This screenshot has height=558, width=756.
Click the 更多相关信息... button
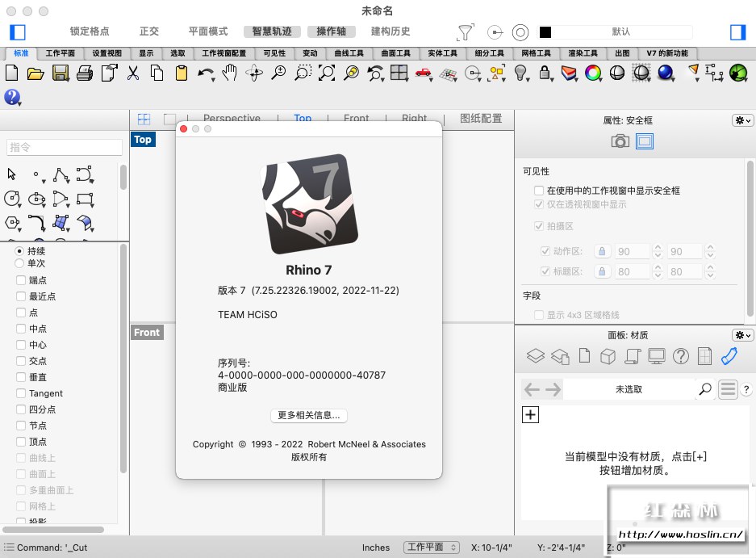308,415
